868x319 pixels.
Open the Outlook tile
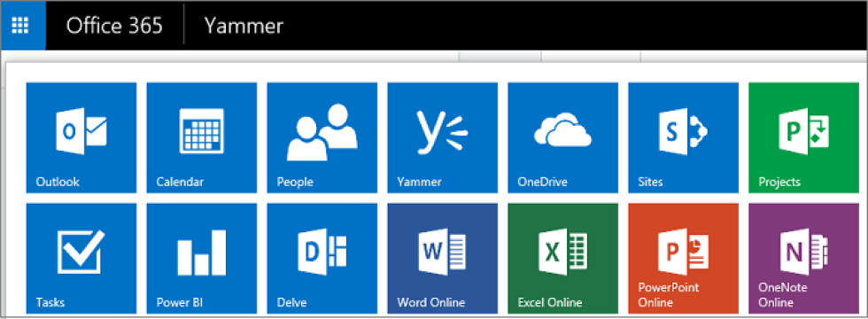81,138
